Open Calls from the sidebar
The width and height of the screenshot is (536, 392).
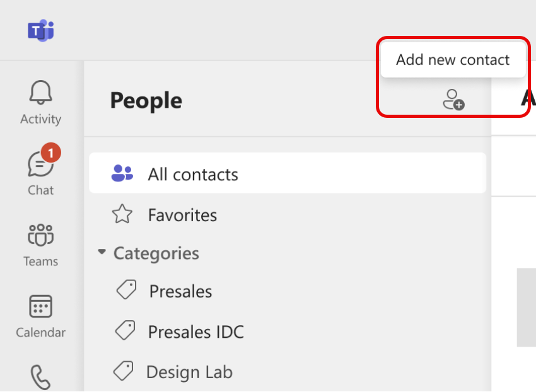40,376
